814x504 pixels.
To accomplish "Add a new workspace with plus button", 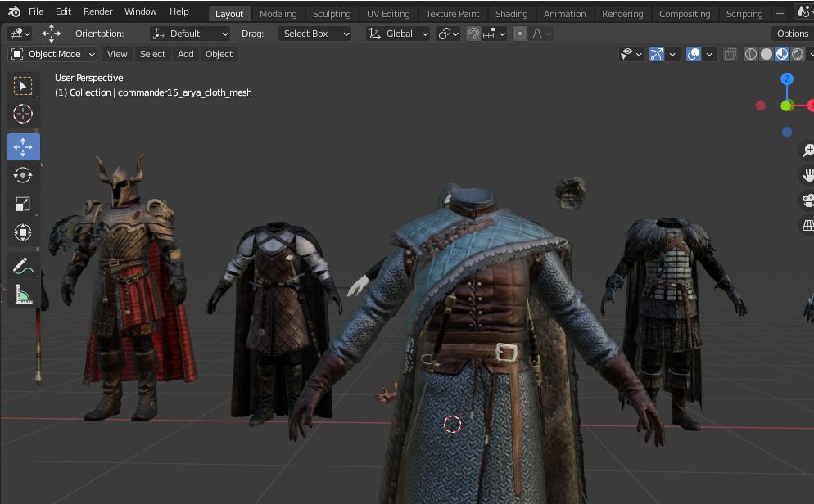I will (x=780, y=14).
